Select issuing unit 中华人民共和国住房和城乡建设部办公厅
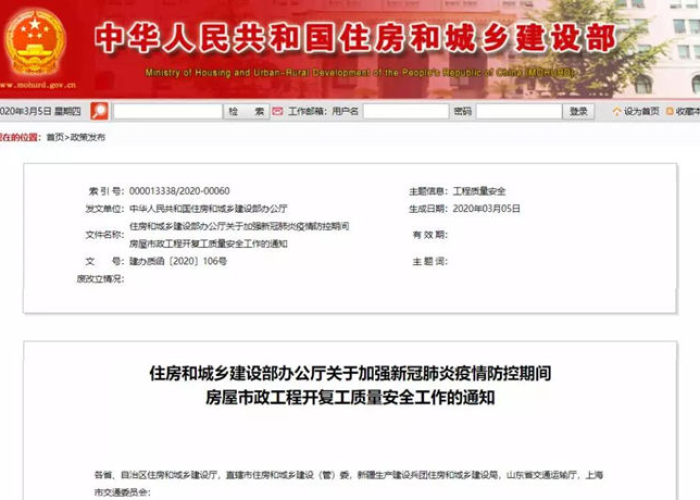Viewport: 700px width, 500px height. pyautogui.click(x=208, y=208)
